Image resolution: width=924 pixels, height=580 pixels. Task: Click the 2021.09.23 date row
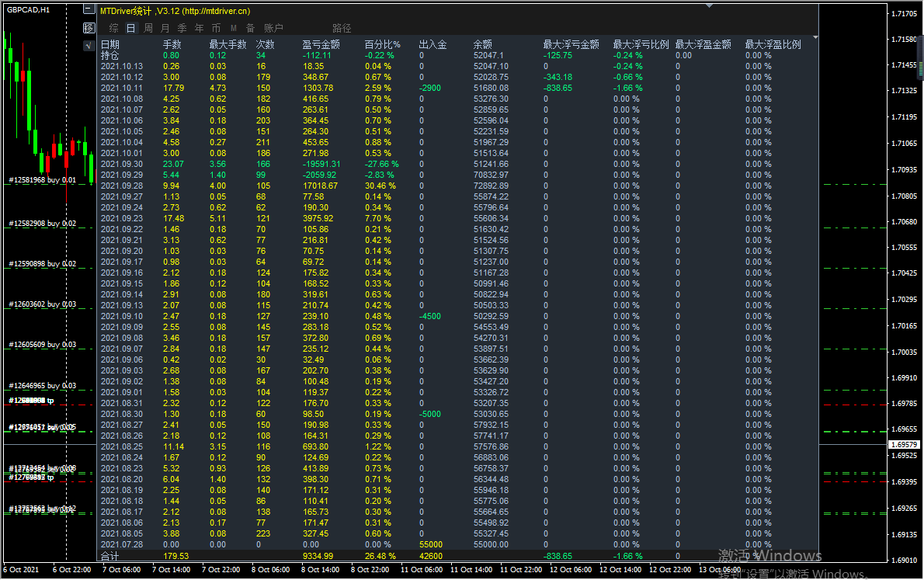point(122,218)
